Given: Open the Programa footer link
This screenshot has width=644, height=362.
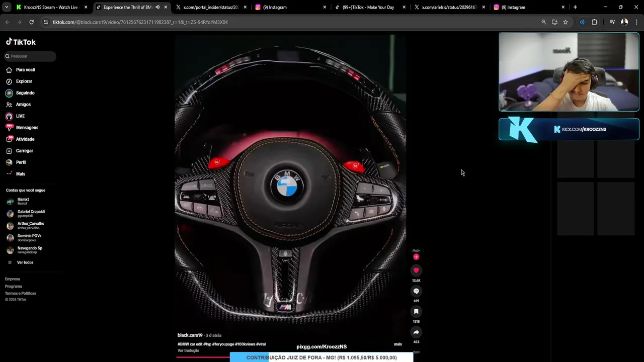Looking at the screenshot, I should pyautogui.click(x=14, y=286).
